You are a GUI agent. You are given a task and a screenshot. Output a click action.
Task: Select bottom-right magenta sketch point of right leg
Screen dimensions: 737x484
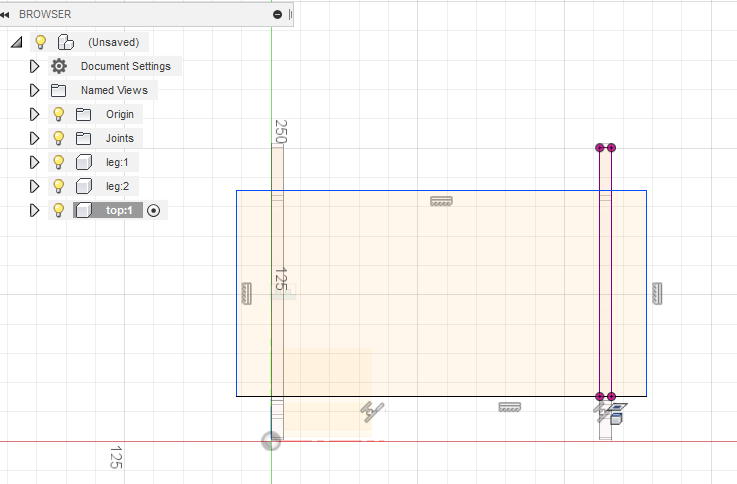pyautogui.click(x=612, y=396)
